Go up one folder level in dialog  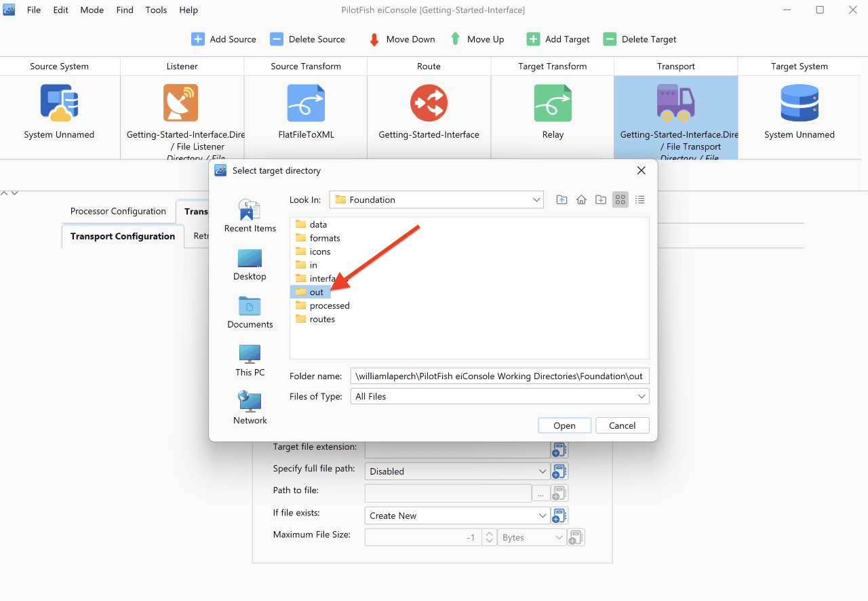click(x=561, y=199)
